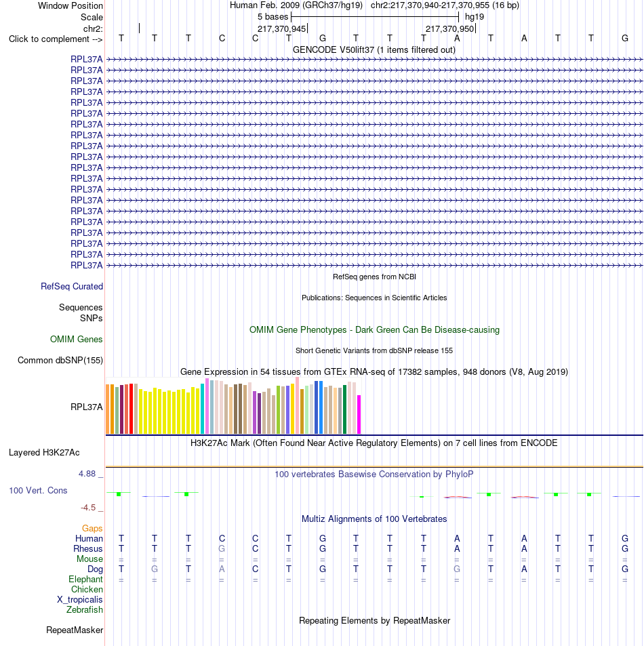The image size is (644, 646).
Task: Click the 4.88 upper axis value
Action: (x=87, y=474)
